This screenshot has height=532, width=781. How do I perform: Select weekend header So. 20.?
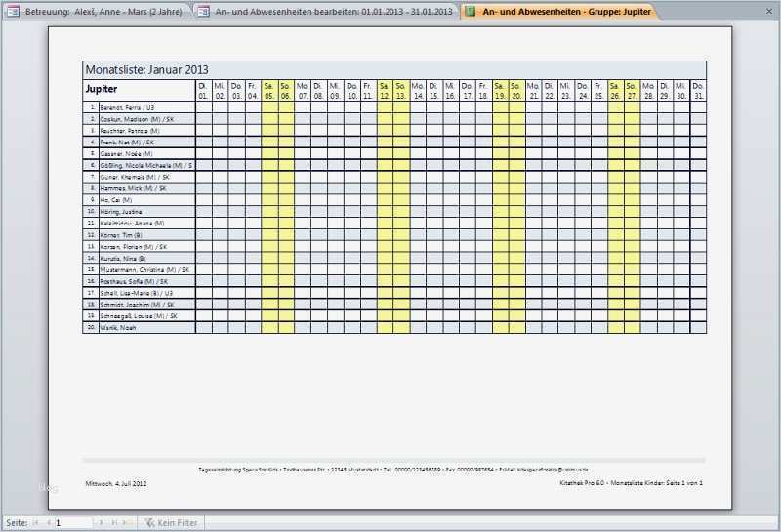point(516,91)
